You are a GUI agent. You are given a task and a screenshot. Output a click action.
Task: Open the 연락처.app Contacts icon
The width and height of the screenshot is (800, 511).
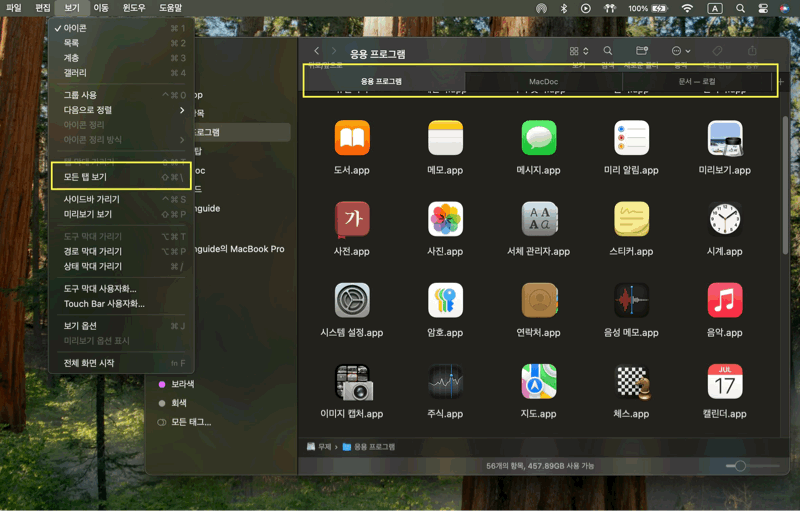click(538, 300)
